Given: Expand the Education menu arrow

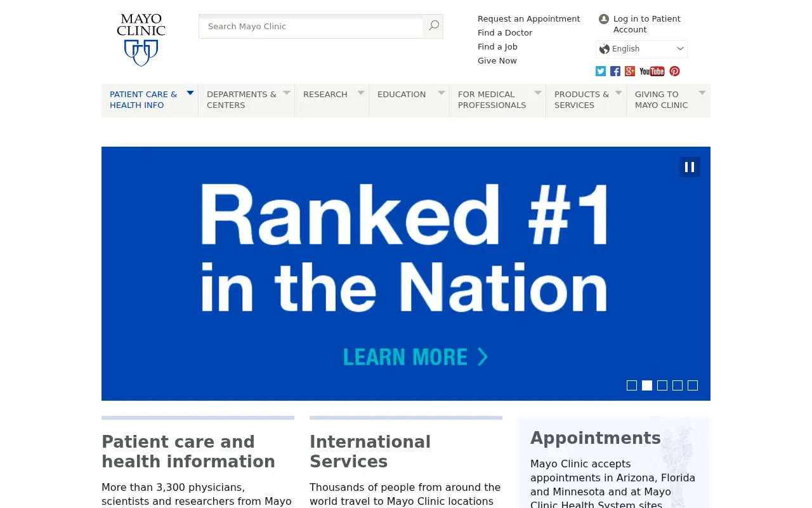Looking at the screenshot, I should pyautogui.click(x=442, y=93).
